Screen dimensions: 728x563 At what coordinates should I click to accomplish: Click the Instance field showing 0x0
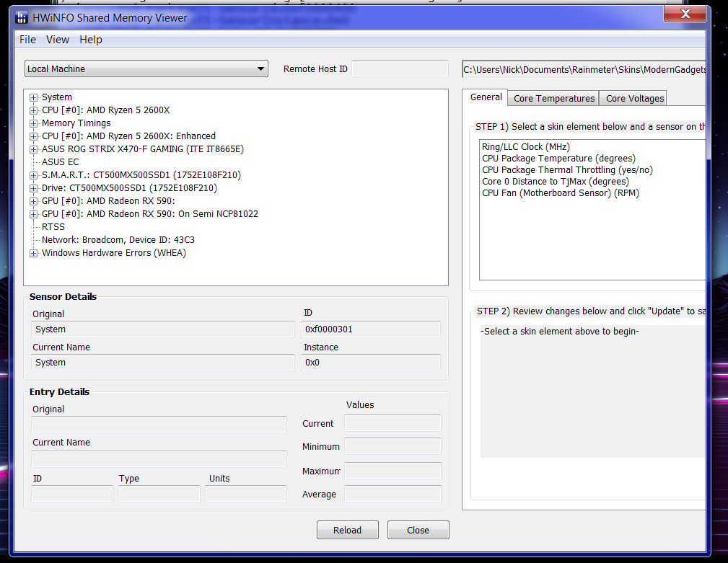pos(371,363)
